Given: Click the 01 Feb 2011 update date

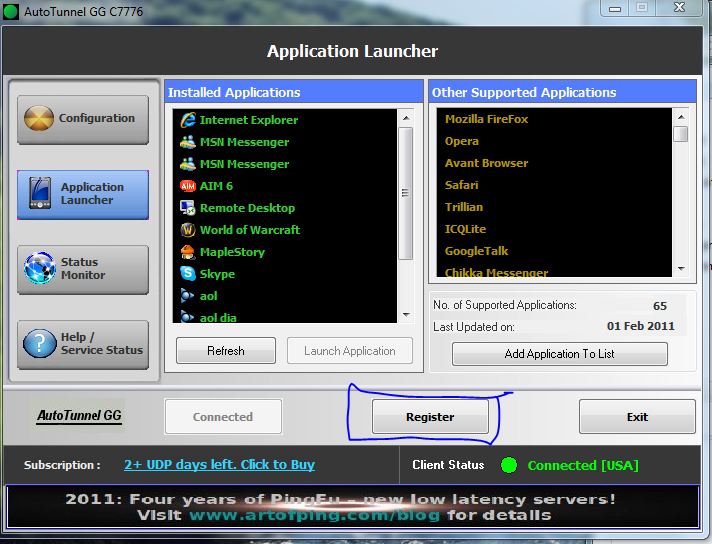Looking at the screenshot, I should pyautogui.click(x=641, y=326).
